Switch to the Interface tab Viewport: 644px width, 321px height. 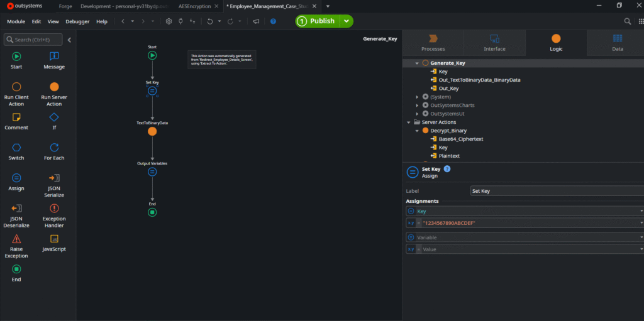click(x=494, y=43)
